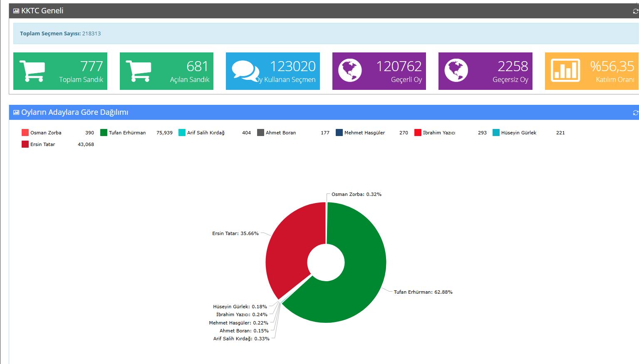Click the globe icon on Geçerli Oy
Screen dimensions: 639x364
(x=350, y=70)
